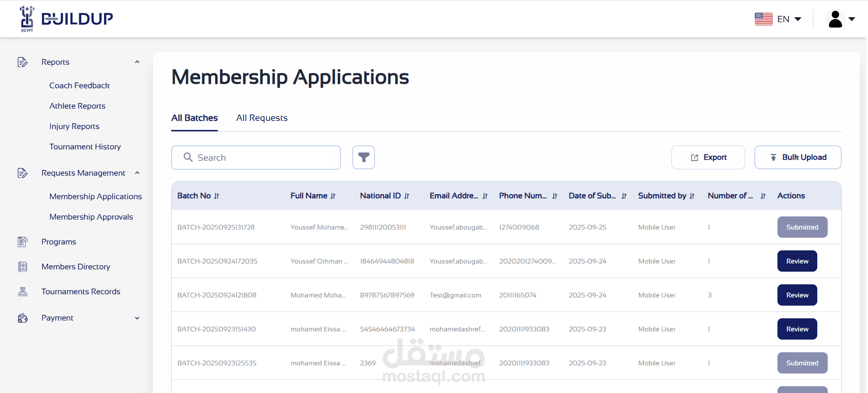868x393 pixels.
Task: Open Membership Approvals in sidebar
Action: click(91, 217)
